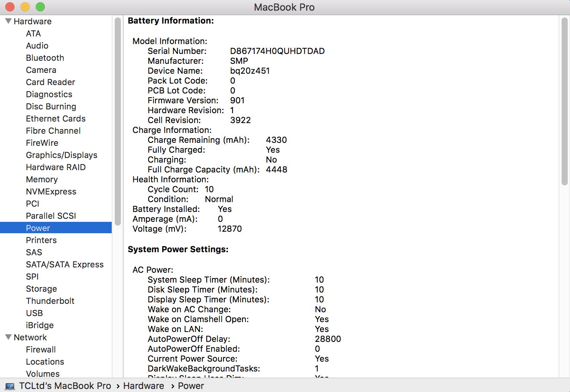Select SPI in the sidebar
The width and height of the screenshot is (570, 392).
[32, 277]
